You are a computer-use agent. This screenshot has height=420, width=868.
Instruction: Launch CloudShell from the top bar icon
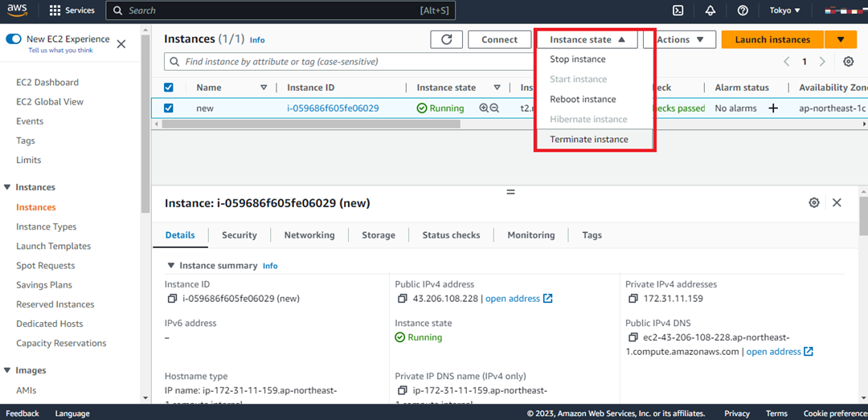click(x=677, y=10)
